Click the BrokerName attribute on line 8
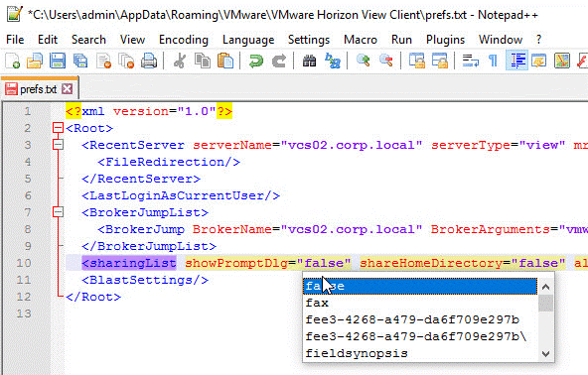Screen dimensions: 588x375 [232, 229]
